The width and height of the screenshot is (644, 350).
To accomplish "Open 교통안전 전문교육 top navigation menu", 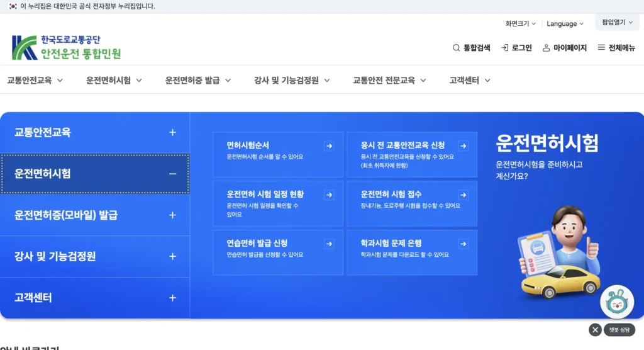I will pyautogui.click(x=389, y=80).
